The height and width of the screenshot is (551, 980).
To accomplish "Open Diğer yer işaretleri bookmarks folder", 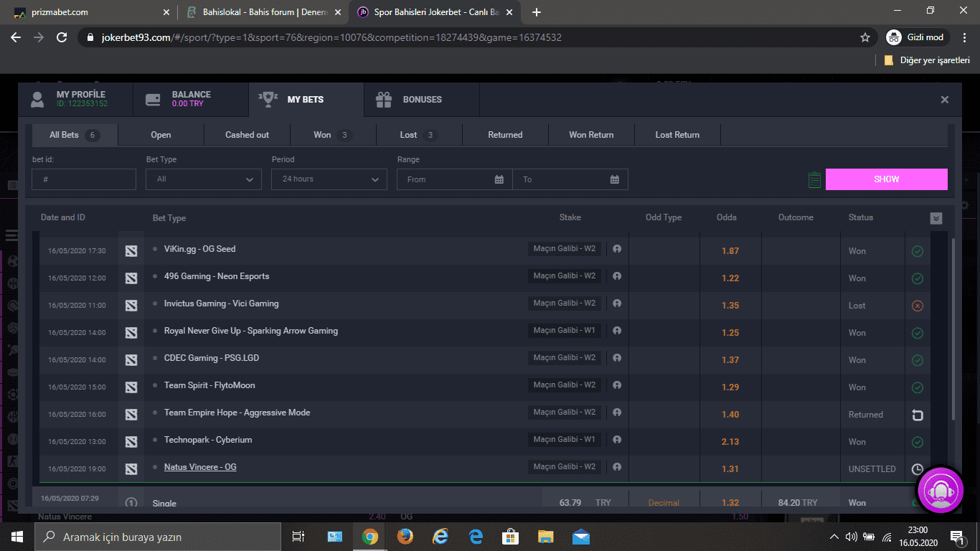I will pyautogui.click(x=927, y=60).
